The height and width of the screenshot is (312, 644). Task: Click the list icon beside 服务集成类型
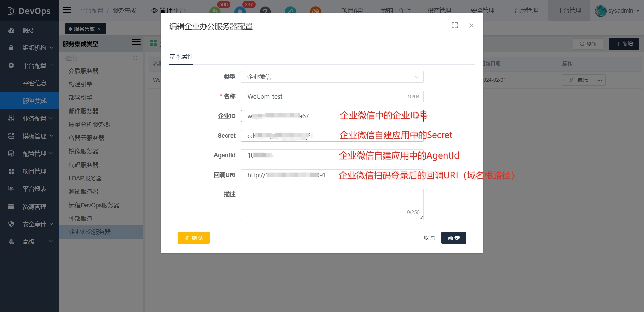point(136,42)
